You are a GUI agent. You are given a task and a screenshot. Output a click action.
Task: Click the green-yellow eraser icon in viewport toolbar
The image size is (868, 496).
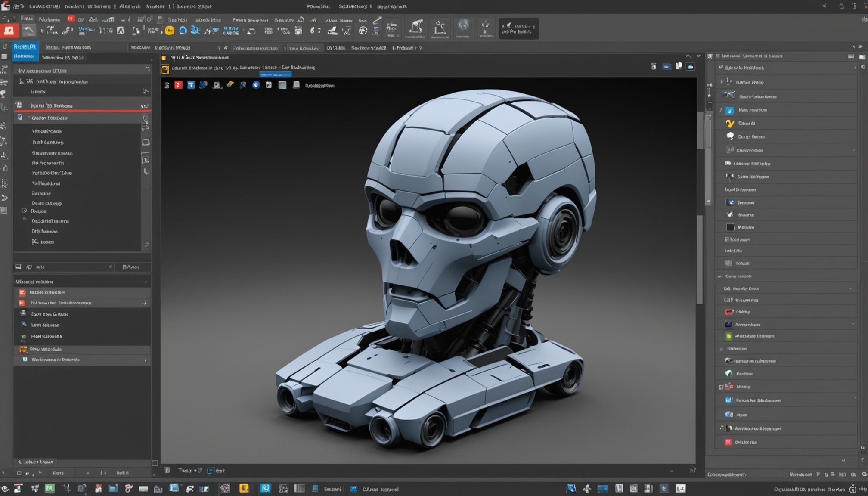(x=230, y=85)
